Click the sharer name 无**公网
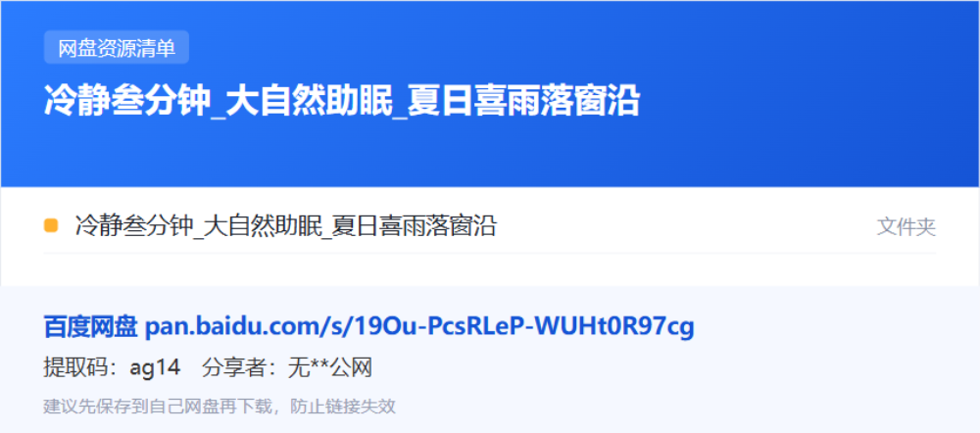Image resolution: width=980 pixels, height=433 pixels. (330, 368)
